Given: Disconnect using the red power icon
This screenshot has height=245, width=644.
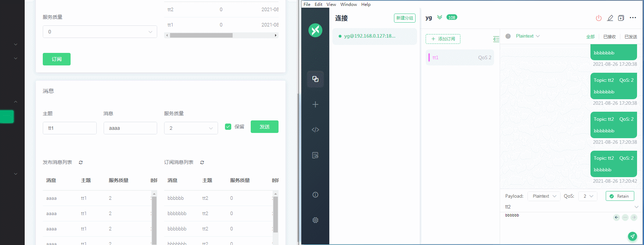Looking at the screenshot, I should click(599, 18).
